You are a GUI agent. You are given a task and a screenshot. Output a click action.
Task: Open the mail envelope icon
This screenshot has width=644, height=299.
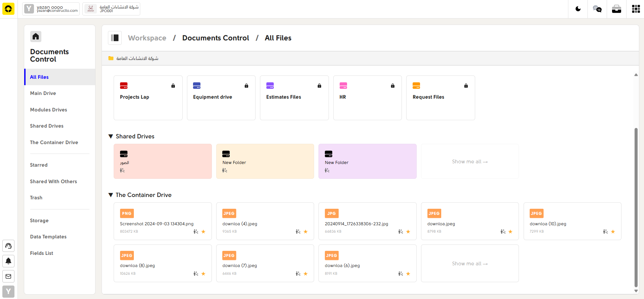8,276
